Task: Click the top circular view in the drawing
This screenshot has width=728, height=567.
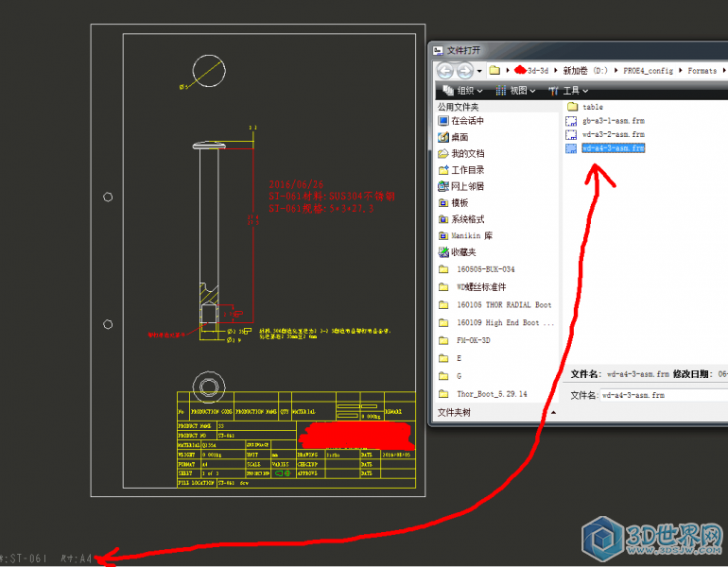Action: point(209,71)
